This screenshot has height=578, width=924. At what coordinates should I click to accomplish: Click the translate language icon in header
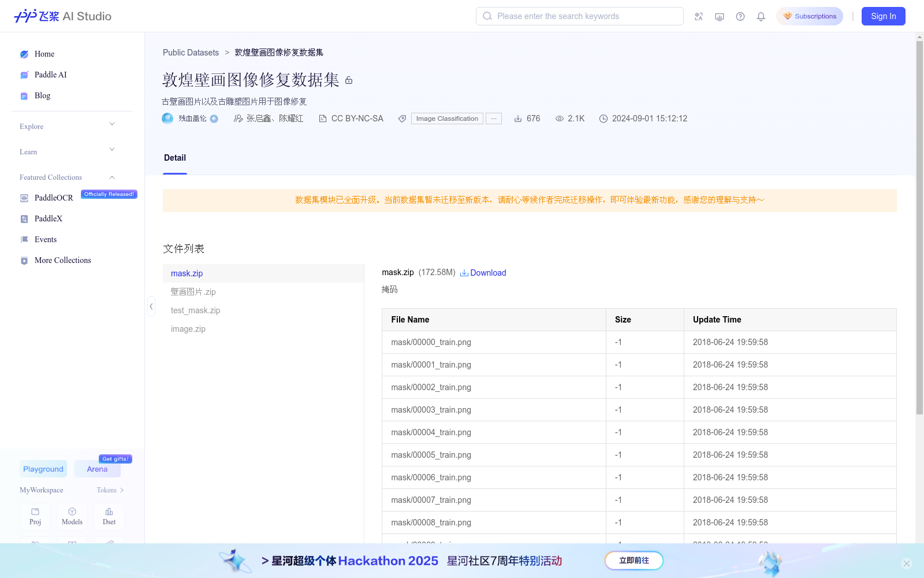coord(699,16)
